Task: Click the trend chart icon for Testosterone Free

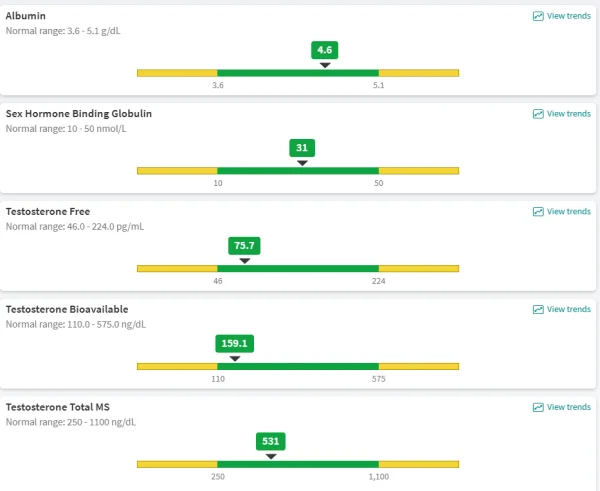Action: coord(538,212)
